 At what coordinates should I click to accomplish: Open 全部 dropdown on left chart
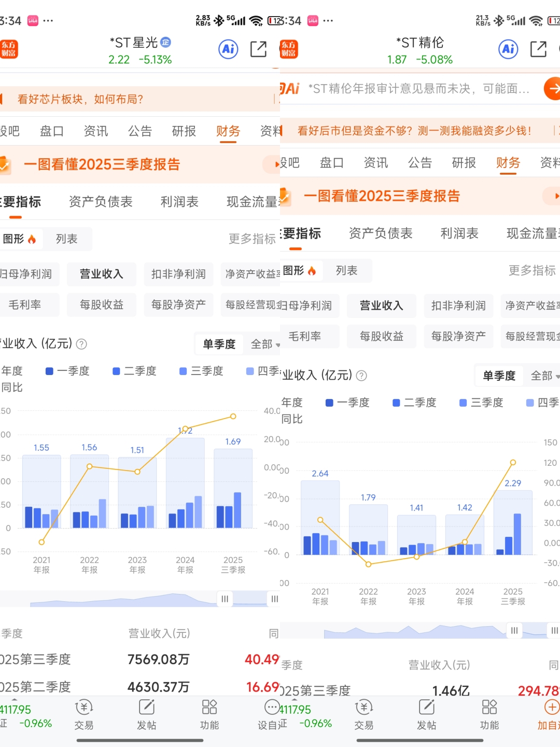pos(265,344)
